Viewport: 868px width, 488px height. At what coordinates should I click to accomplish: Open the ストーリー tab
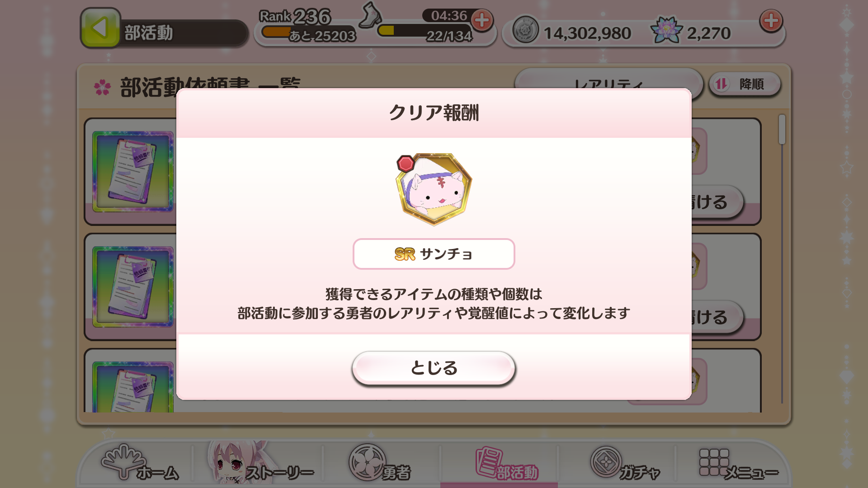pos(261,463)
